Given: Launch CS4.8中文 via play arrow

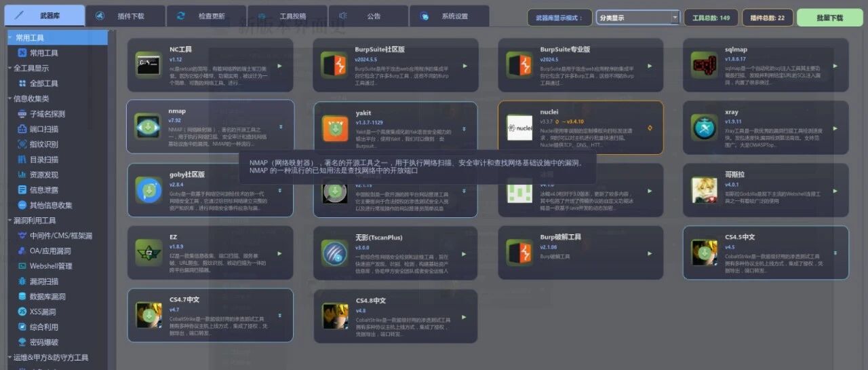Looking at the screenshot, I should (x=465, y=316).
